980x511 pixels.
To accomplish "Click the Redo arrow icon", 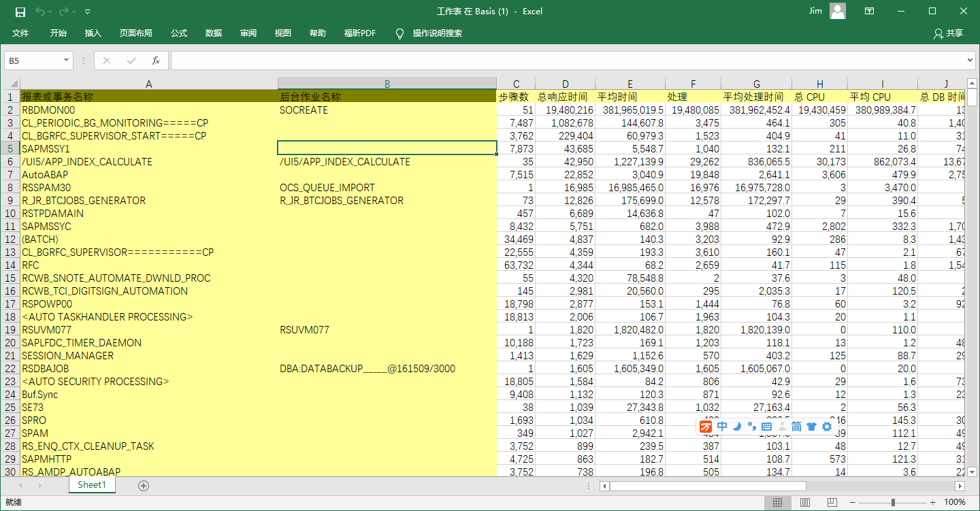I will 64,12.
